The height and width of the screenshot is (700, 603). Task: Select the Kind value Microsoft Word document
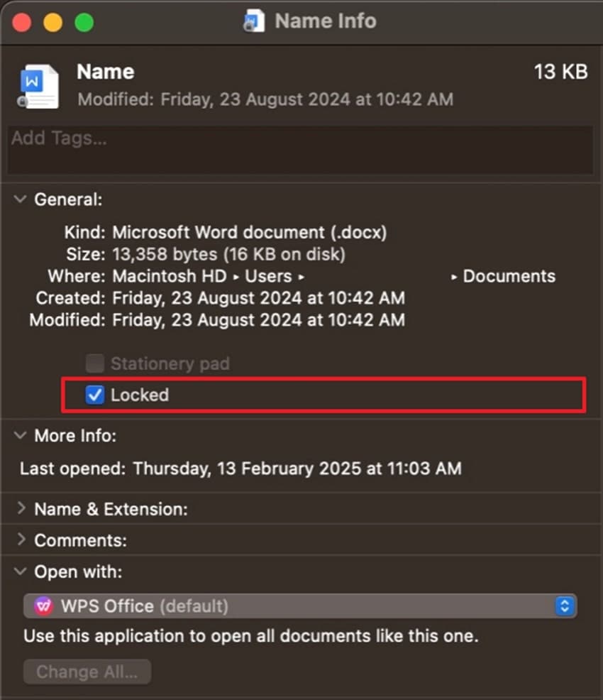[249, 233]
